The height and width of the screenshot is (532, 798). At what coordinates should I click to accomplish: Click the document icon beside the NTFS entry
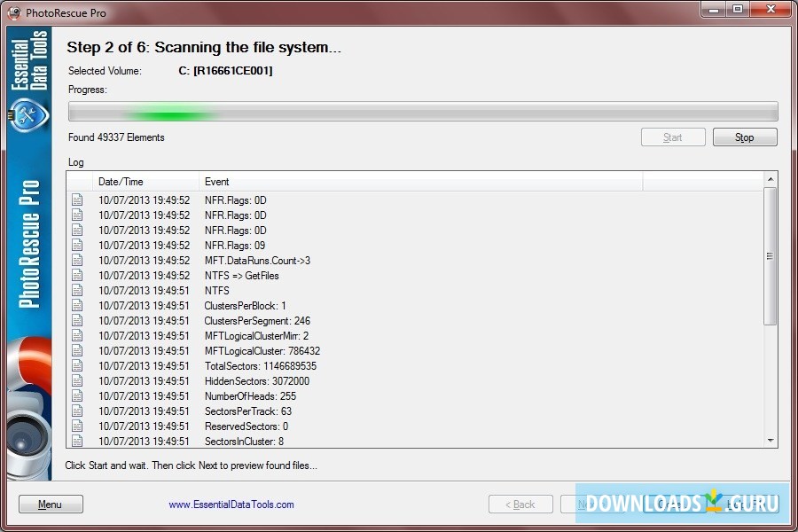(79, 291)
